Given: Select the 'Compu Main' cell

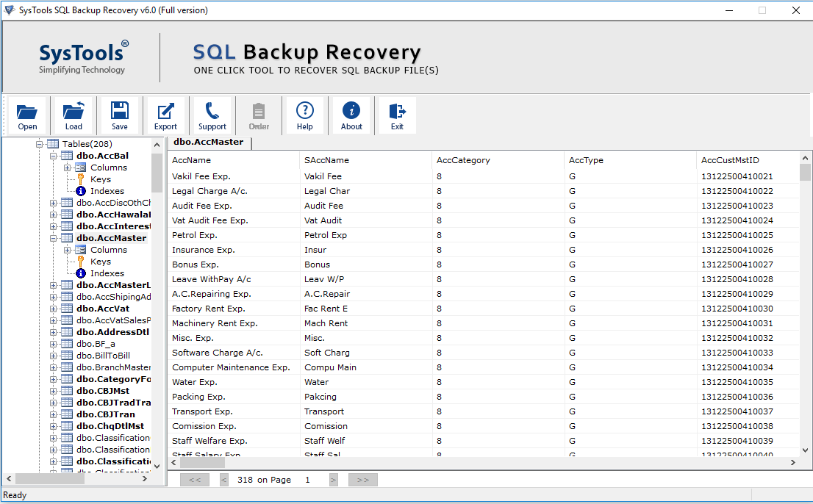Looking at the screenshot, I should (365, 367).
